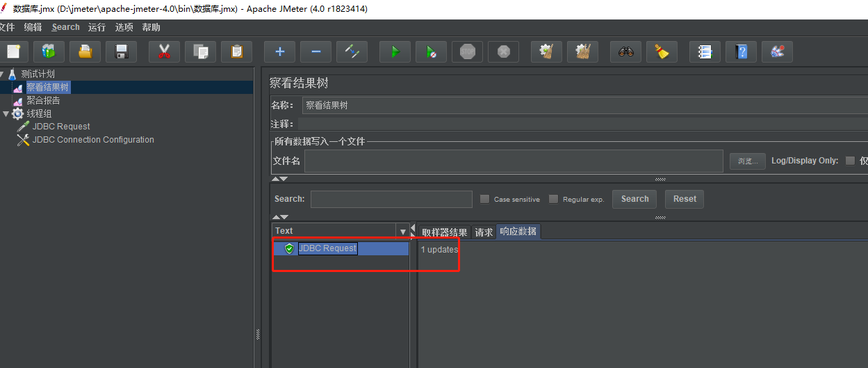Toggle the Regular exp. checkbox
Image resolution: width=868 pixels, height=368 pixels.
point(553,199)
